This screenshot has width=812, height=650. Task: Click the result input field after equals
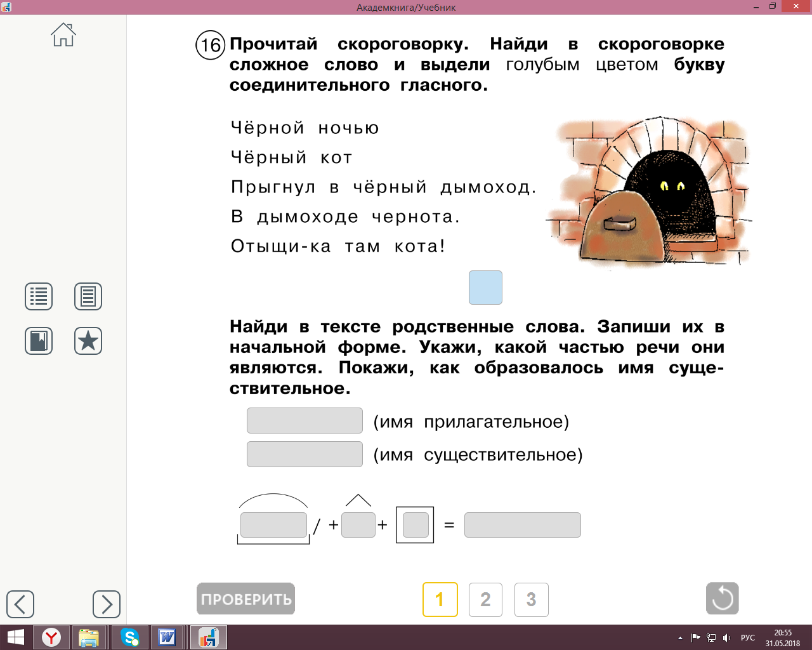[523, 525]
